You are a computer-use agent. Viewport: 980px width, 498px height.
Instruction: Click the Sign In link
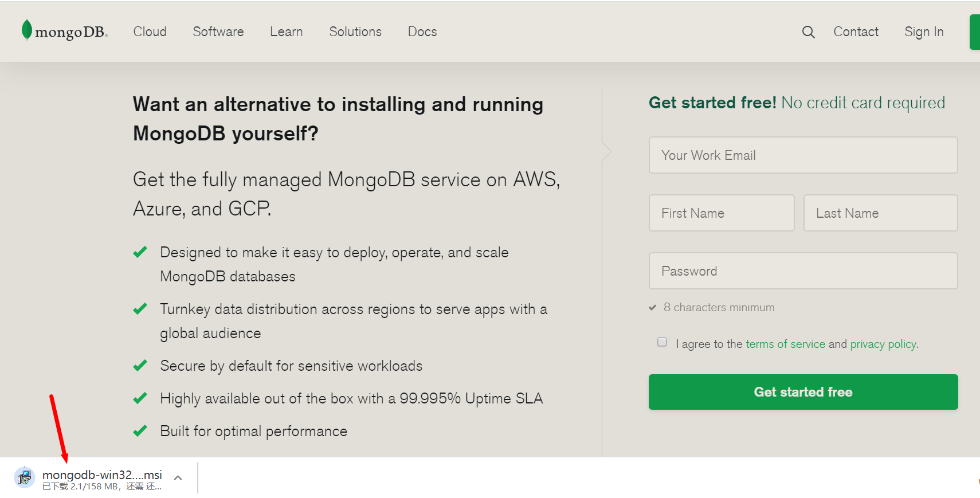(924, 32)
